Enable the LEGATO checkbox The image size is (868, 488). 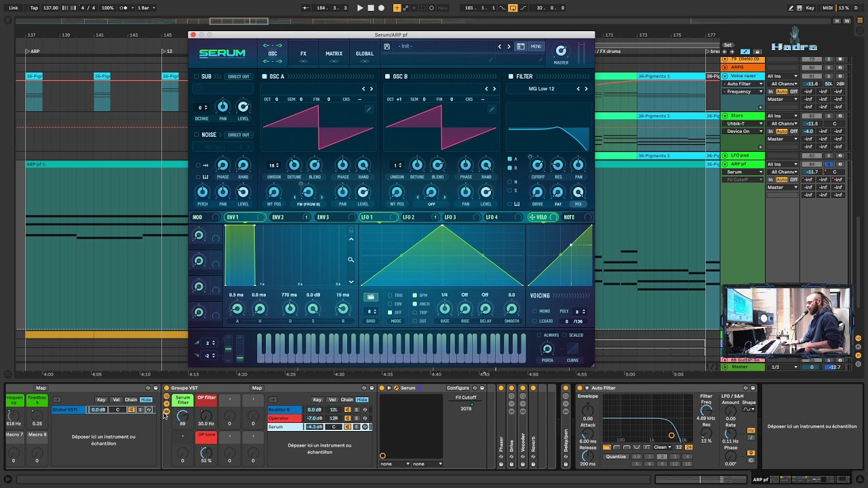click(x=534, y=321)
